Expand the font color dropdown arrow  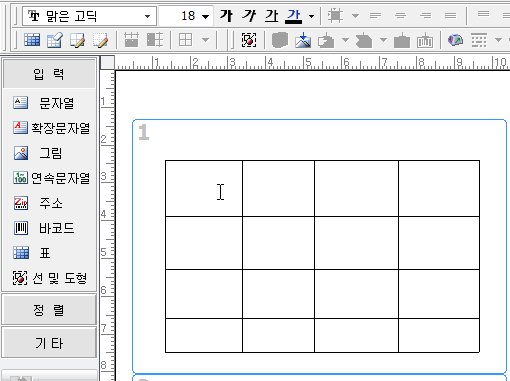311,16
